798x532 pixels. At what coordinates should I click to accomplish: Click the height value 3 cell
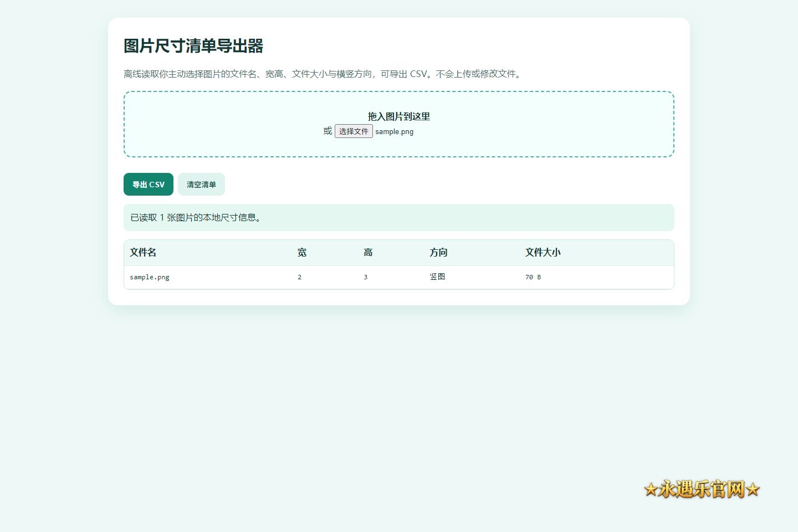[x=366, y=277]
